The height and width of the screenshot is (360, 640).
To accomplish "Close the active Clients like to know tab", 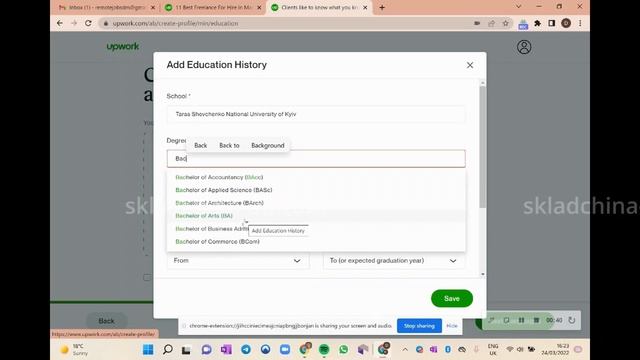I will (365, 7).
